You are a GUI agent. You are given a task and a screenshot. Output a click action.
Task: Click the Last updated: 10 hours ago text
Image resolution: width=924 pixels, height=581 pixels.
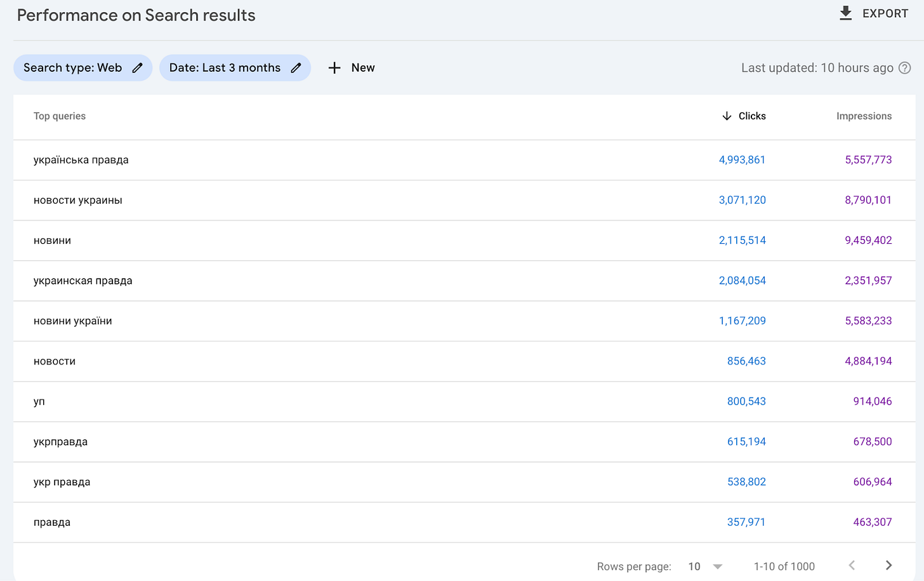817,68
